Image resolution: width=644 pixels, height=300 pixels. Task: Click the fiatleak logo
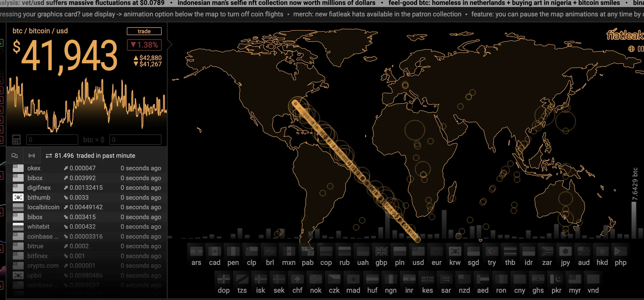click(625, 35)
